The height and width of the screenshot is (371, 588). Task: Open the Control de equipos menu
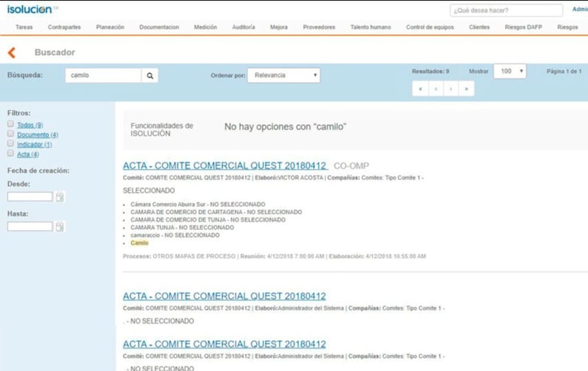pyautogui.click(x=430, y=27)
